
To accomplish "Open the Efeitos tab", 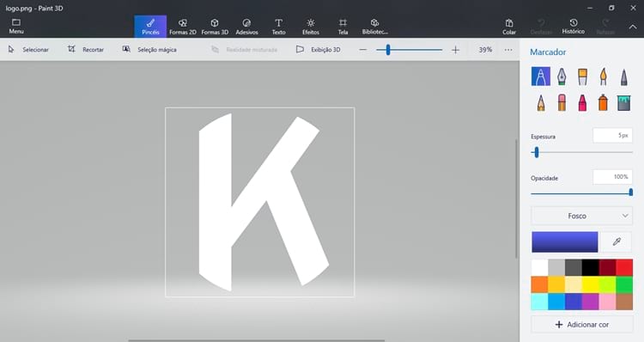I will [311, 27].
